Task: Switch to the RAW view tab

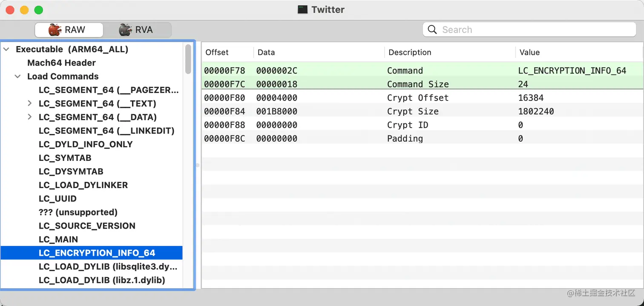Action: [69, 30]
